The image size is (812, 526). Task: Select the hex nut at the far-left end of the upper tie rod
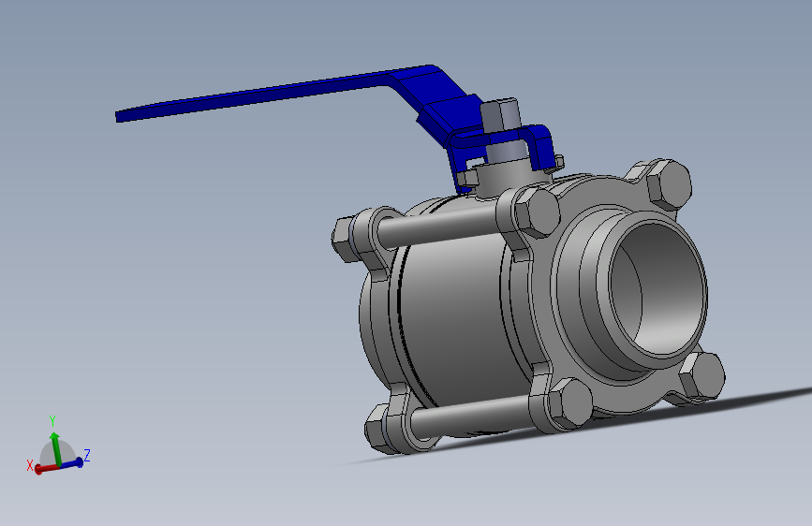[345, 238]
